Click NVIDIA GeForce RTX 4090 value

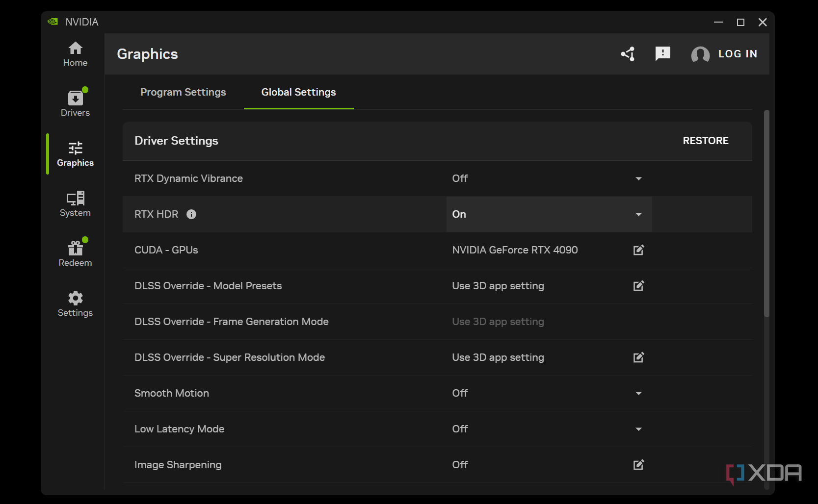[x=515, y=250]
